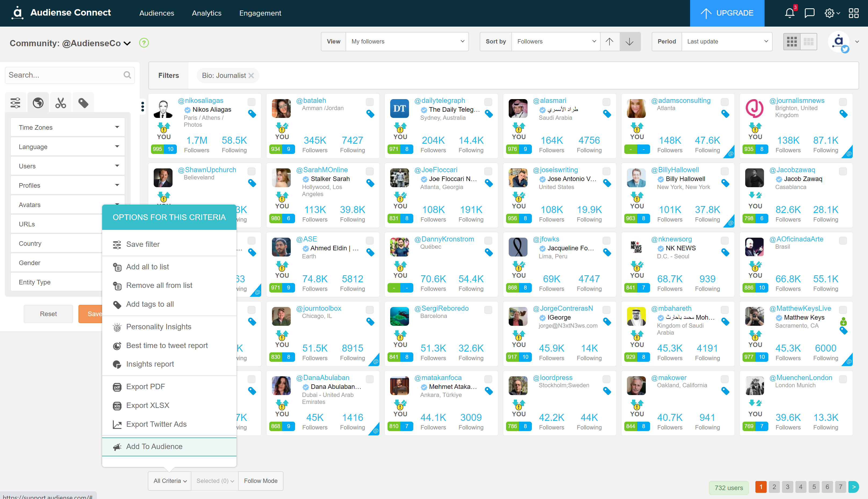The height and width of the screenshot is (499, 868).
Task: Sort descending with the down arrow
Action: point(629,41)
